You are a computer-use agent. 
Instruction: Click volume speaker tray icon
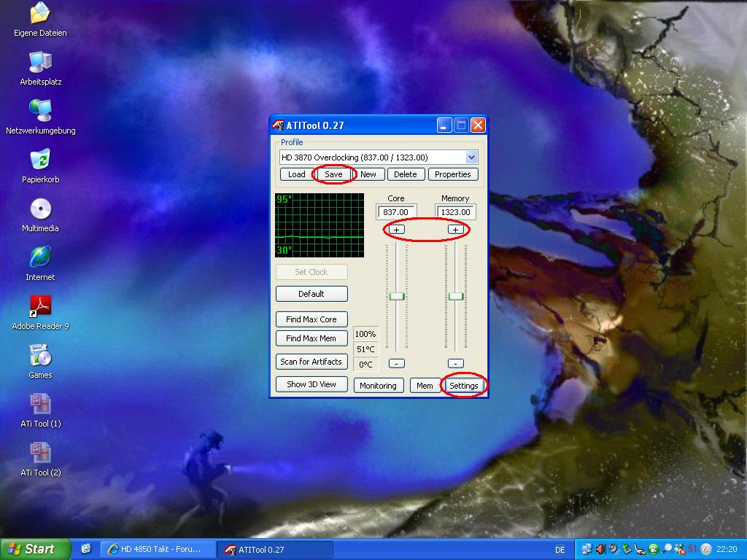(x=601, y=549)
